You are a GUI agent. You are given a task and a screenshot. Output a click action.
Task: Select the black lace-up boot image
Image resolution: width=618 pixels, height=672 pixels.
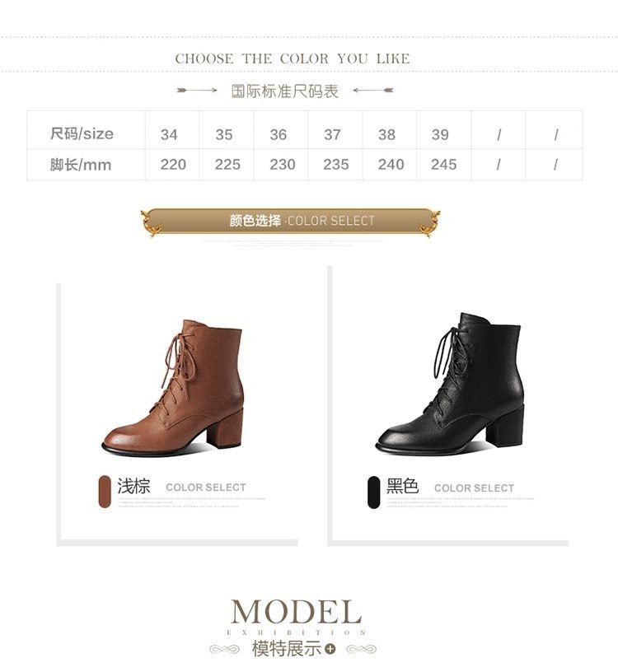click(x=450, y=384)
